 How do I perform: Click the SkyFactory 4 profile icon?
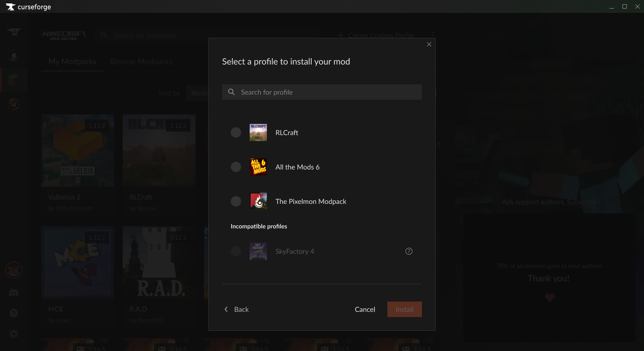258,251
